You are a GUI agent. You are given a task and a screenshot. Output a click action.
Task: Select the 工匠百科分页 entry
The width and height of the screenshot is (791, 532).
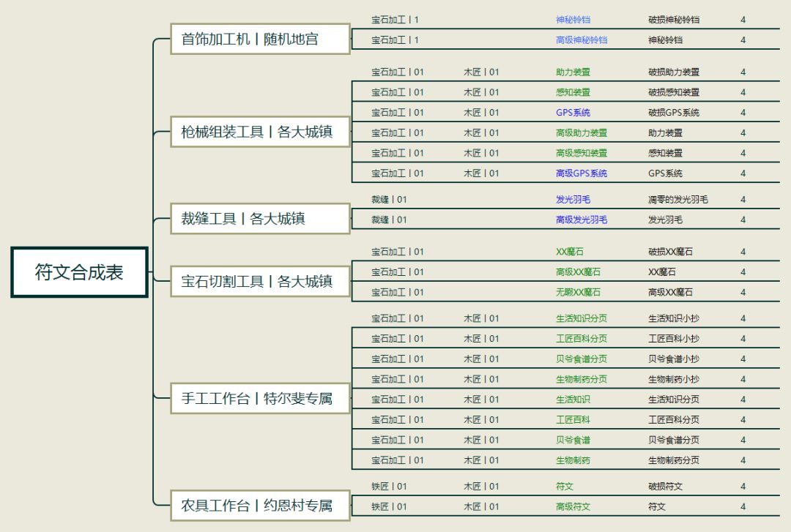[581, 338]
